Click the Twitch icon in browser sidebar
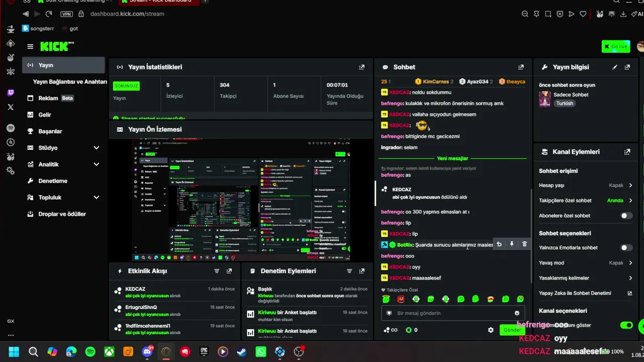 tap(11, 93)
